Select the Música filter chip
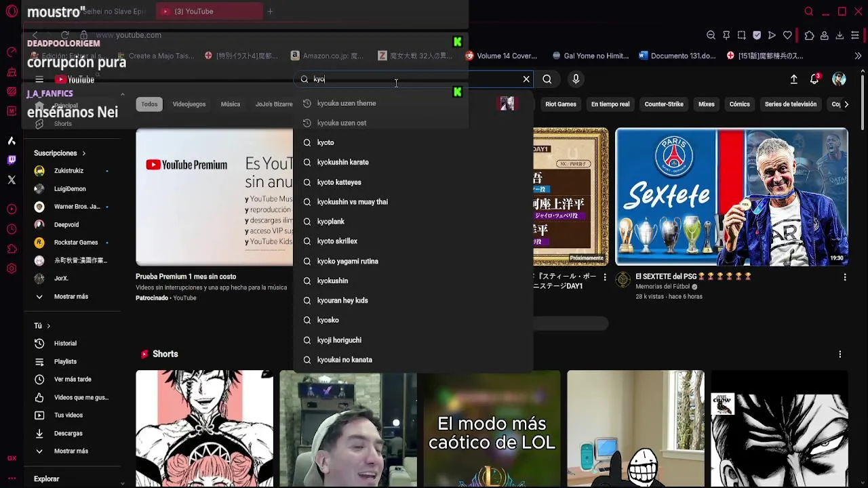 click(x=231, y=104)
